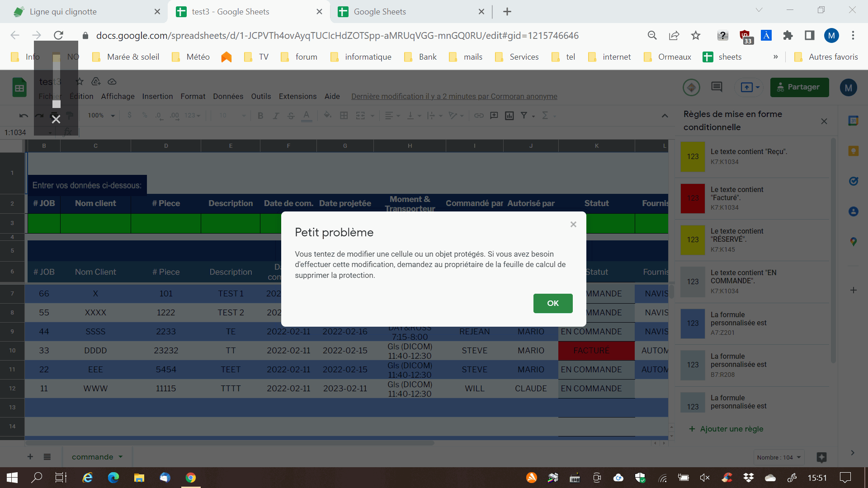Open the Extensions menu
Screen dimensions: 868x488
pos(297,96)
